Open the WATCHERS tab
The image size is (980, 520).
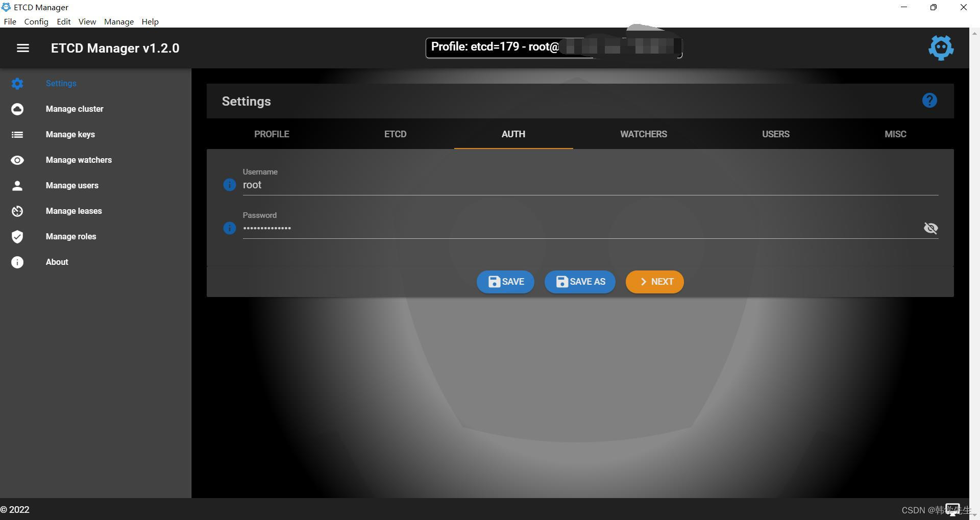click(644, 134)
